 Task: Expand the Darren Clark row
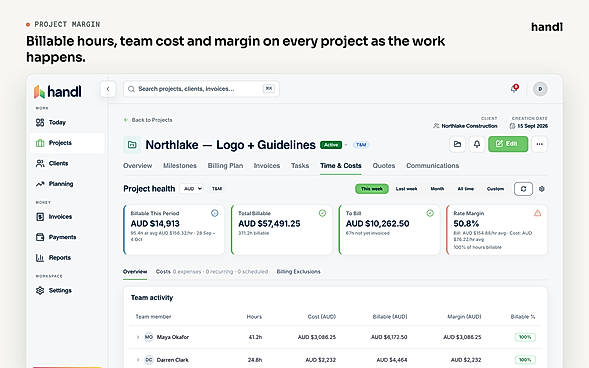(138, 360)
